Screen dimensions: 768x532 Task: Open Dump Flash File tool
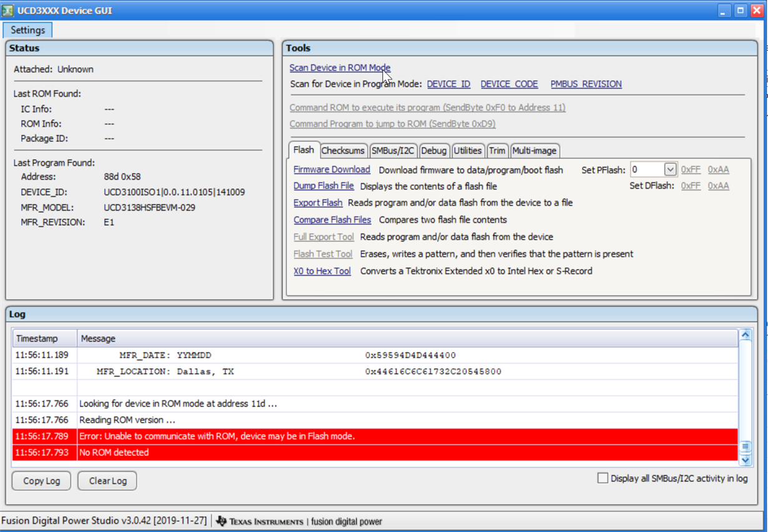323,186
